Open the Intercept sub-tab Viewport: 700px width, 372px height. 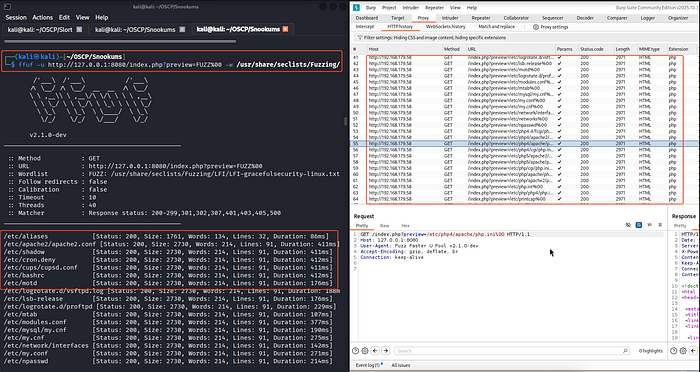[x=365, y=27]
